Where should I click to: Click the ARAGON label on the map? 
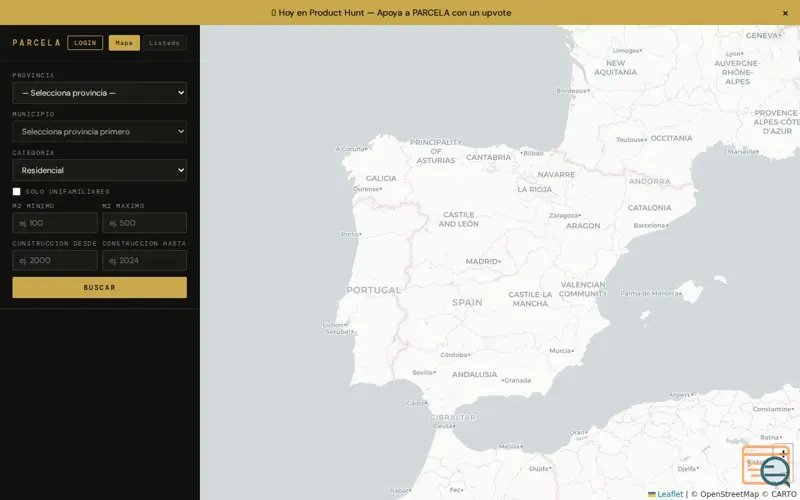pos(583,226)
